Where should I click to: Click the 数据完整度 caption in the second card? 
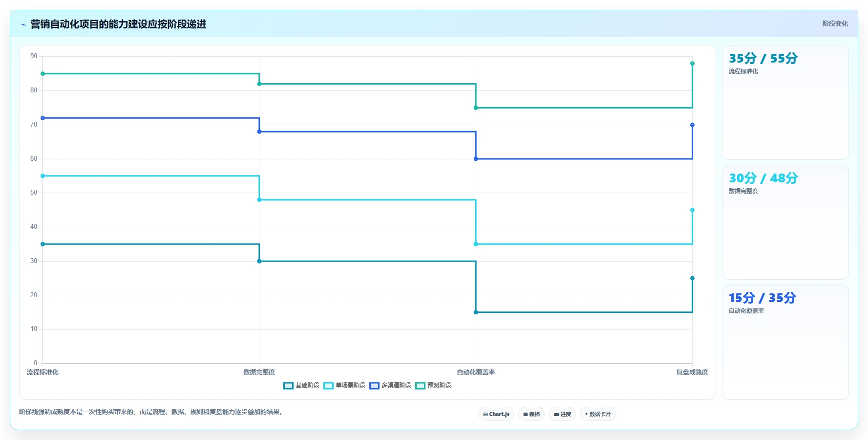(x=743, y=191)
